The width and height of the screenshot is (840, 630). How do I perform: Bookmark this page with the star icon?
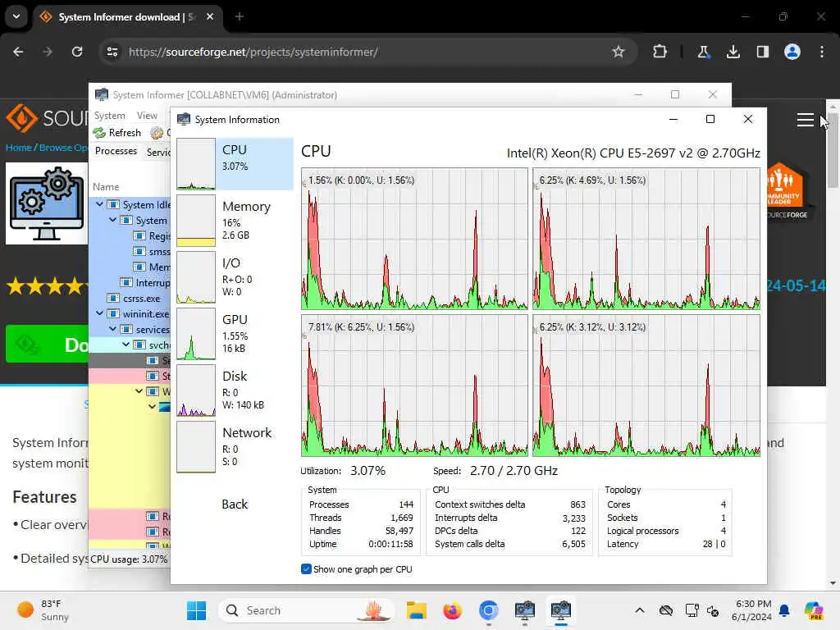[x=619, y=52]
